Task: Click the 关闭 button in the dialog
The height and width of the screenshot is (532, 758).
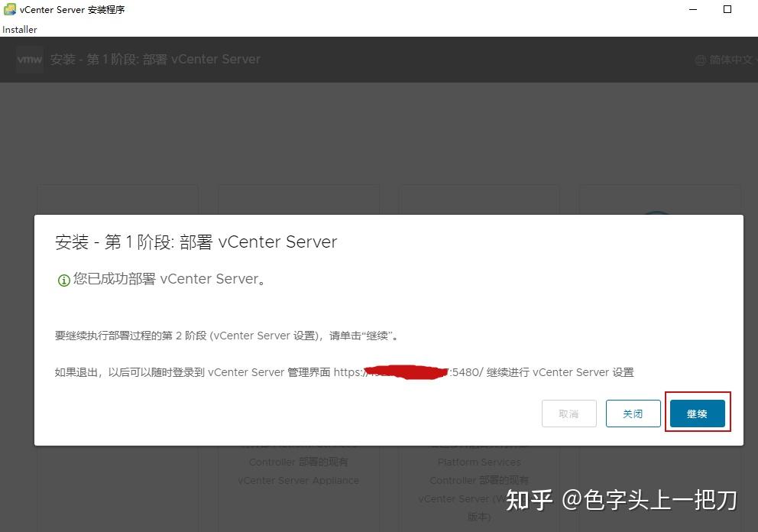Action: (633, 413)
